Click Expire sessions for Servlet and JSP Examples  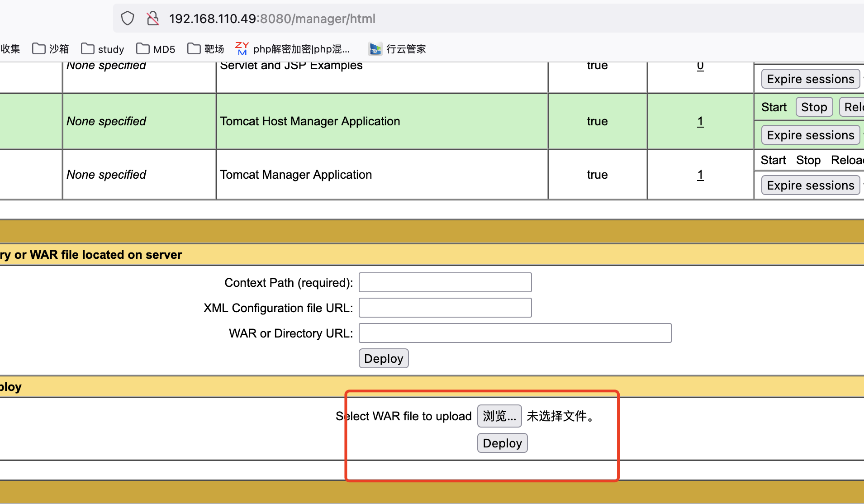811,79
